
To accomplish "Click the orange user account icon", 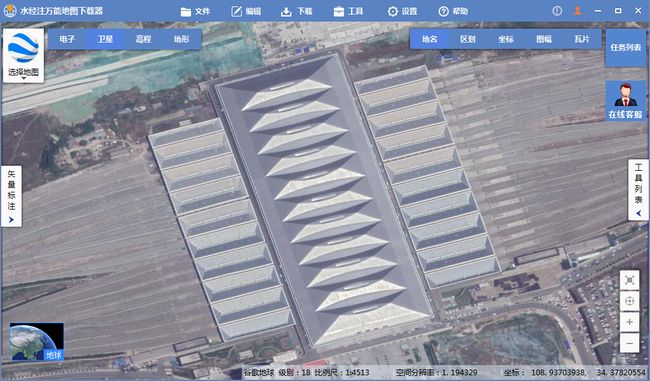I will (x=577, y=11).
